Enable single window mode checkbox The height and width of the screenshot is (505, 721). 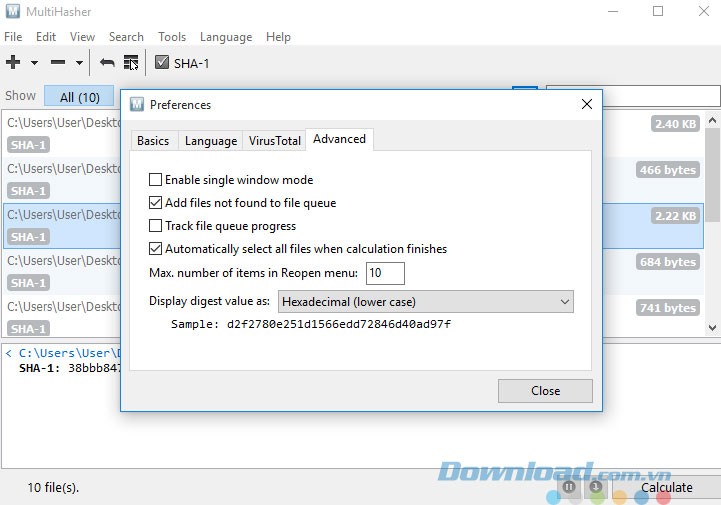click(155, 180)
